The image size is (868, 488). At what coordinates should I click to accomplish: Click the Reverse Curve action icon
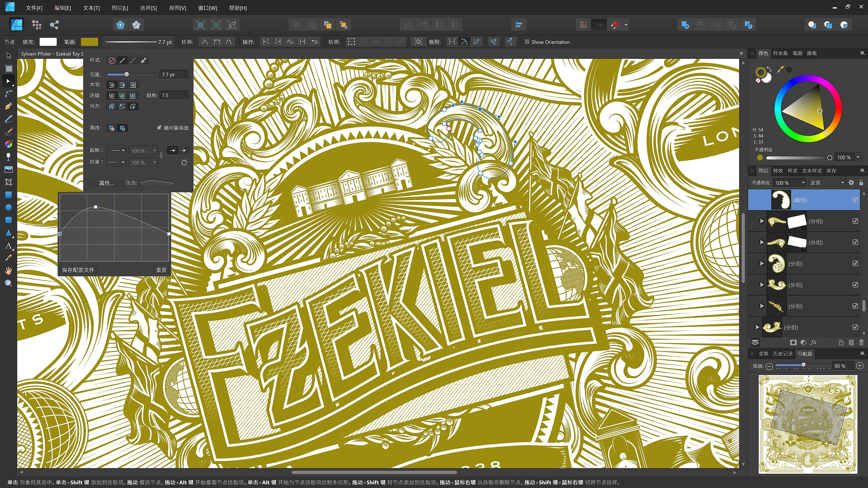coord(315,42)
